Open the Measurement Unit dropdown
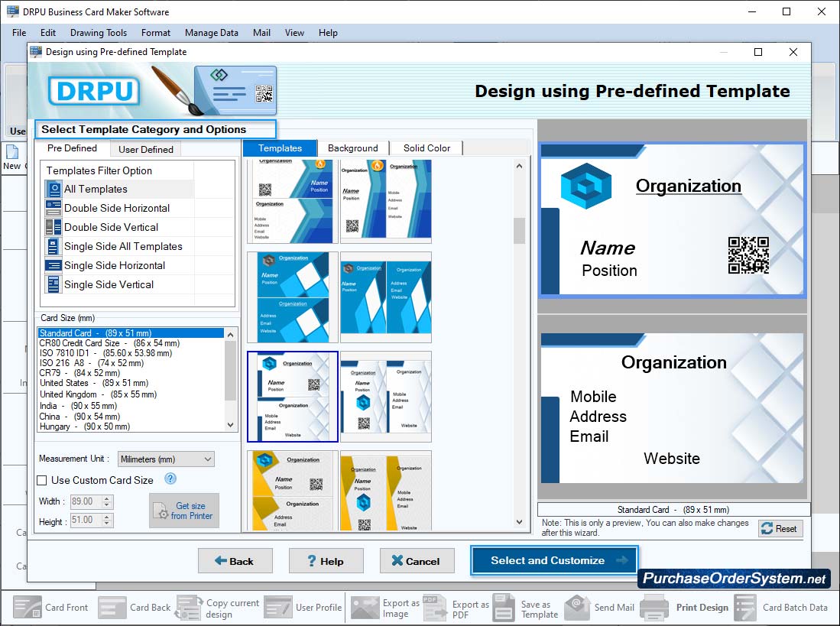Screen dimensions: 840x626 tap(166, 459)
